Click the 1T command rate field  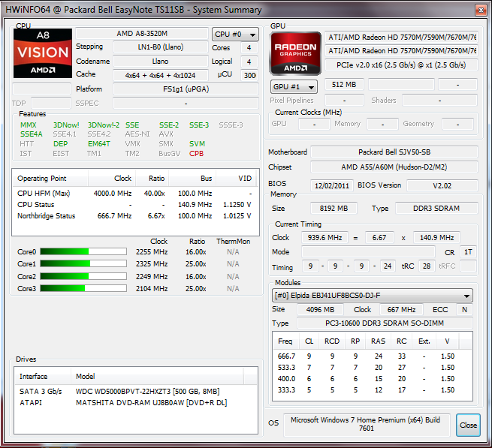(468, 252)
